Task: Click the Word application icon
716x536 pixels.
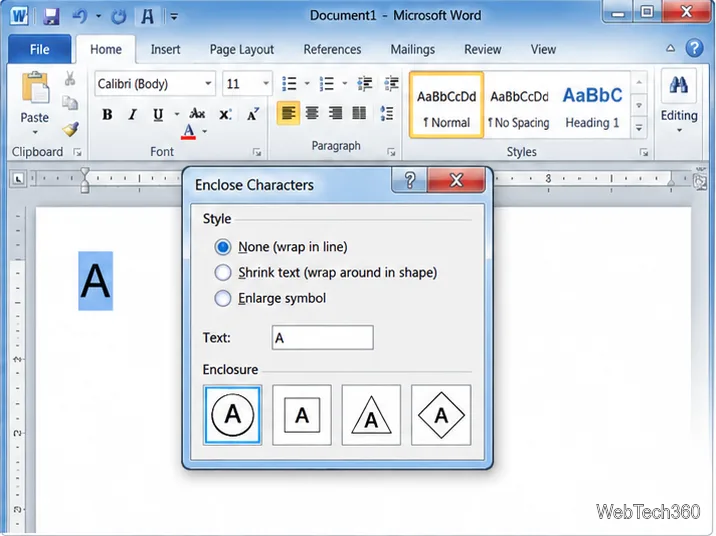Action: coord(19,16)
